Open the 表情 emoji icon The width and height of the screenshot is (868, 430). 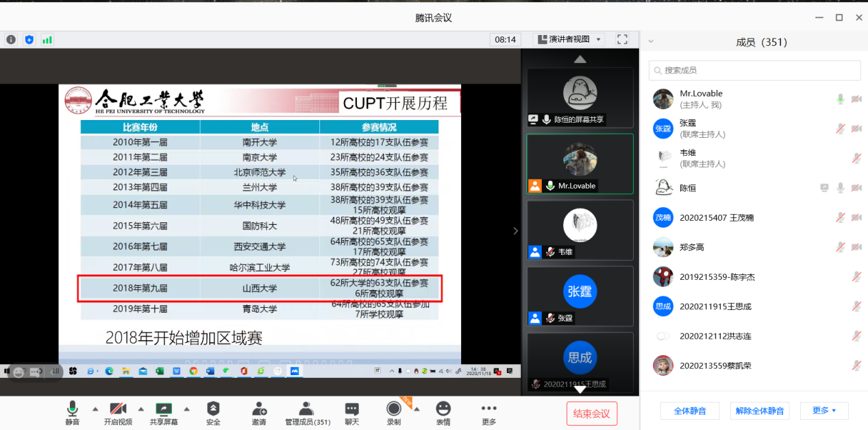coord(443,409)
